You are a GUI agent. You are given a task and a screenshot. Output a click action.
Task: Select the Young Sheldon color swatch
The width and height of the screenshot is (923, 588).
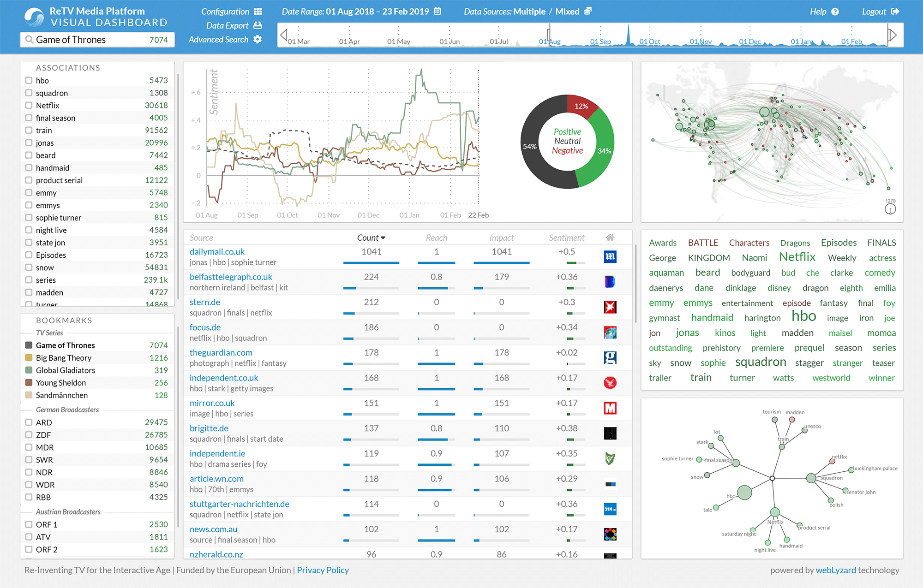coord(29,382)
